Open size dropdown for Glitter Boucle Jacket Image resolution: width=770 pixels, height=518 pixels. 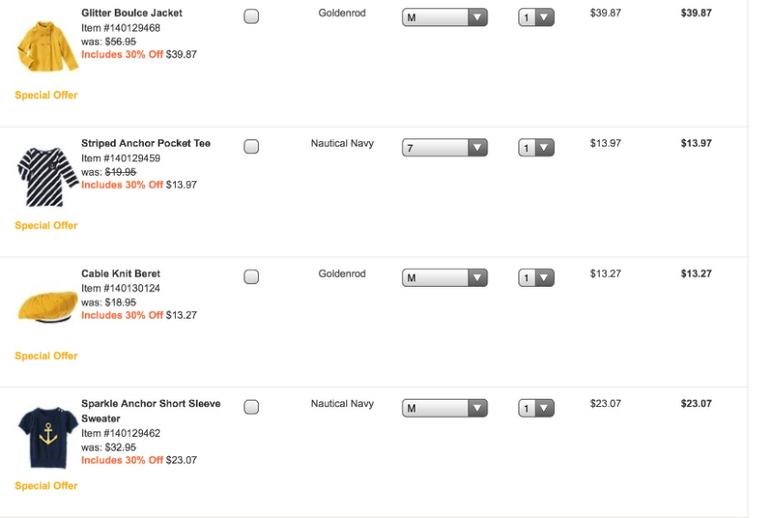click(444, 18)
